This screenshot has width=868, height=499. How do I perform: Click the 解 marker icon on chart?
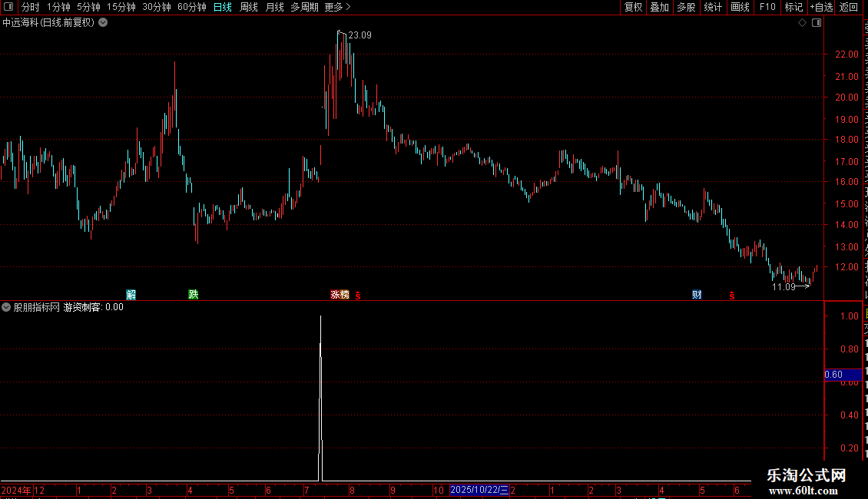coord(131,294)
